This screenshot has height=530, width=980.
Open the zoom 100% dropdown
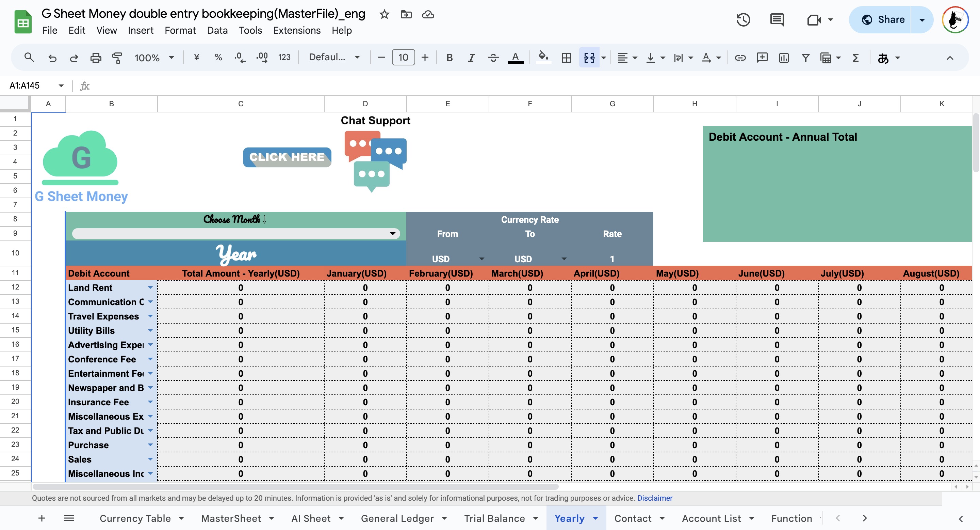(154, 58)
